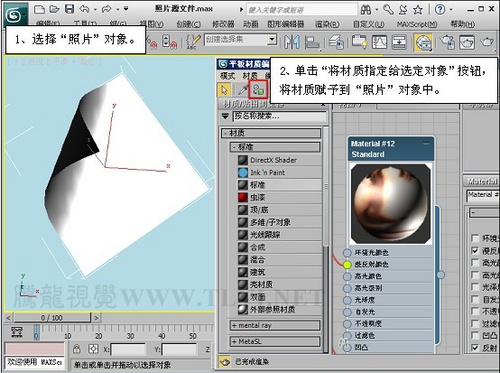
Task: Collapse the Material #12 node
Action: [426, 144]
